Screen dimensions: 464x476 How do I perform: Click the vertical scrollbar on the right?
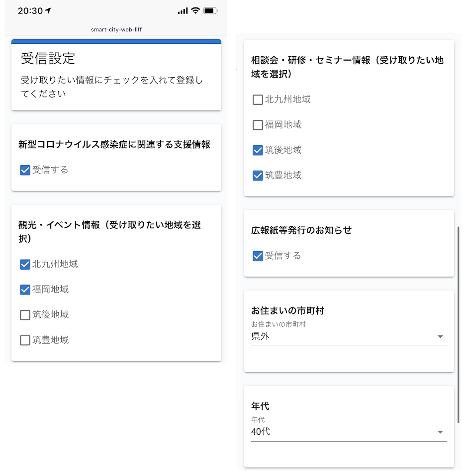(x=458, y=323)
